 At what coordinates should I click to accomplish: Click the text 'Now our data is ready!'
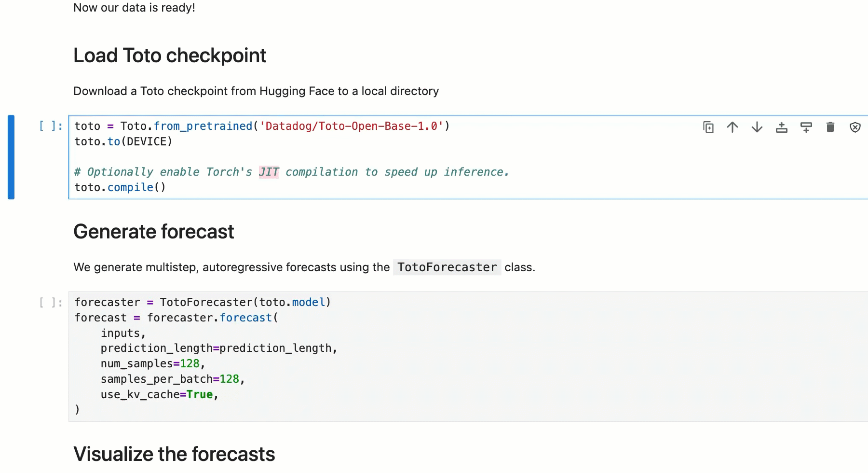tap(134, 8)
